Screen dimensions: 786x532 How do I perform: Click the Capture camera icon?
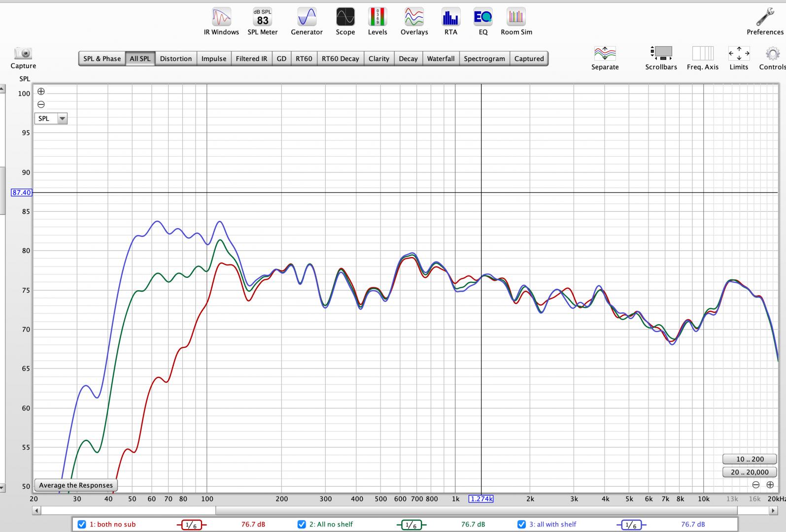point(23,58)
